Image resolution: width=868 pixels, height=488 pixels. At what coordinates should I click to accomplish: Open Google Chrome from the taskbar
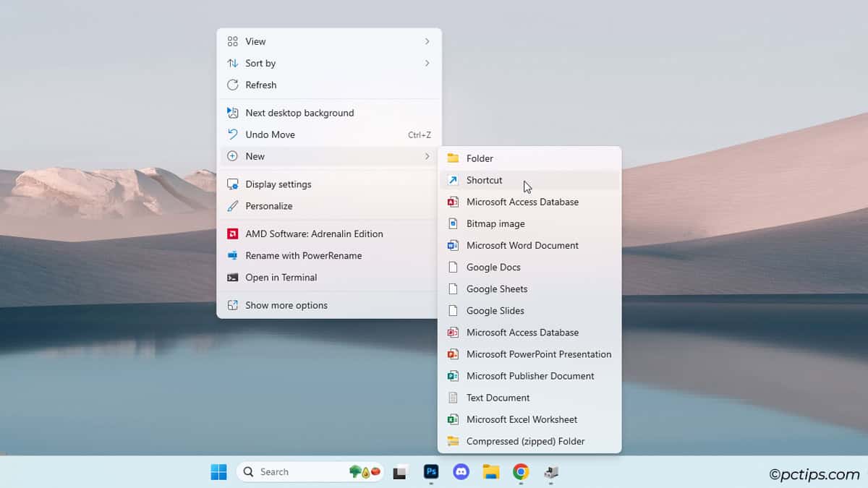pos(521,472)
